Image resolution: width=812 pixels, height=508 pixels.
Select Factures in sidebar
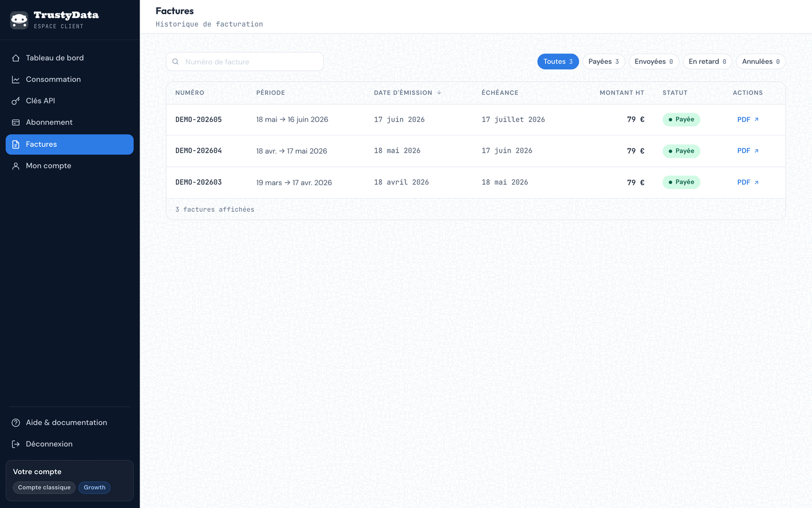[69, 145]
